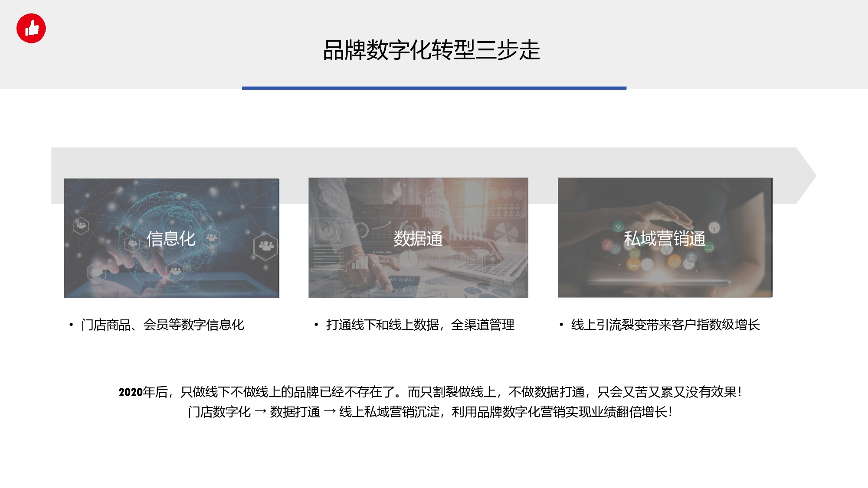Click the microphone icon near the hand
868x488 pixels.
pos(714,228)
